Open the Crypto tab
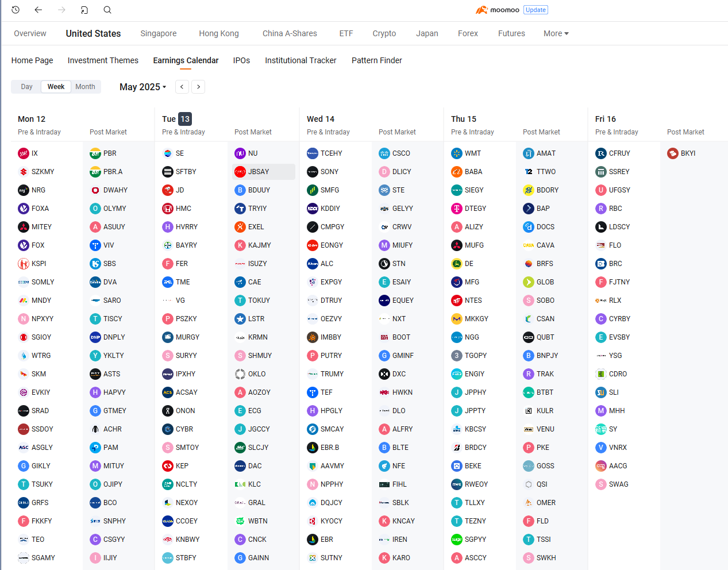The width and height of the screenshot is (728, 570). pos(384,33)
